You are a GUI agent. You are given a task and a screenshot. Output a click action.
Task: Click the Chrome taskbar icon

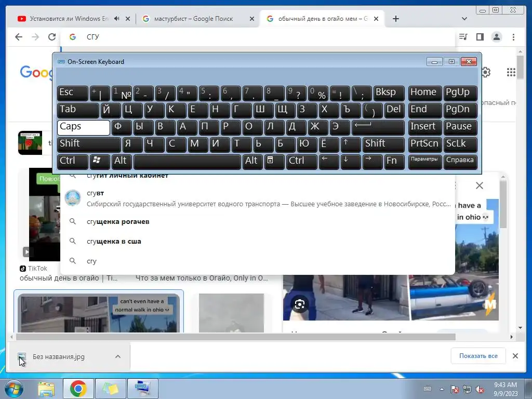click(78, 389)
